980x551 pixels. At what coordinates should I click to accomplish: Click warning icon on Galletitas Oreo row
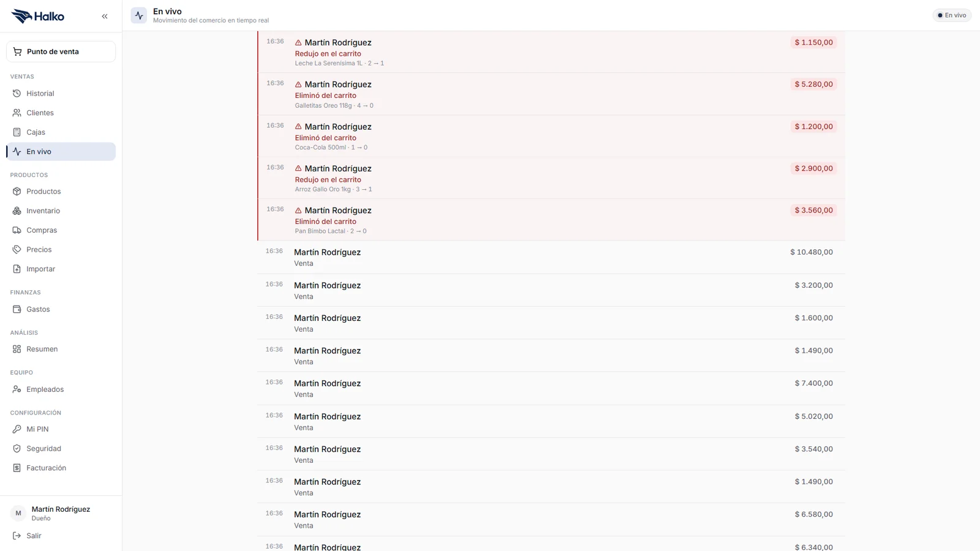[x=298, y=84]
